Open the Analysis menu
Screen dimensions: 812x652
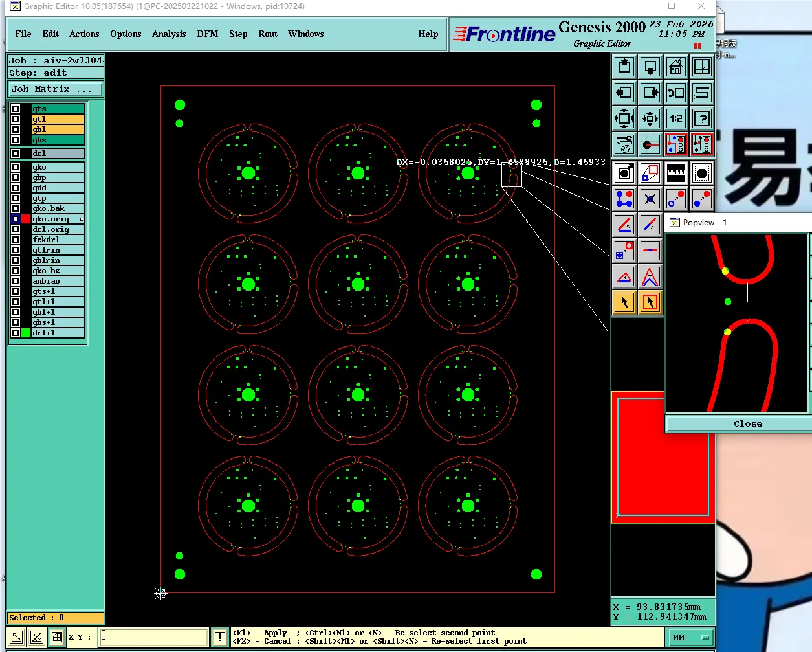[169, 34]
